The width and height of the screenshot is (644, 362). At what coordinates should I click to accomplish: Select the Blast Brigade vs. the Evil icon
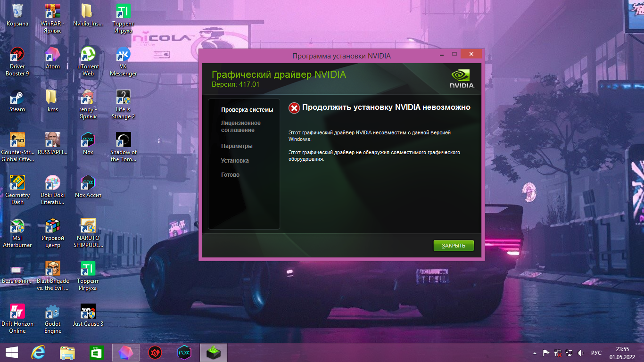[x=53, y=276]
